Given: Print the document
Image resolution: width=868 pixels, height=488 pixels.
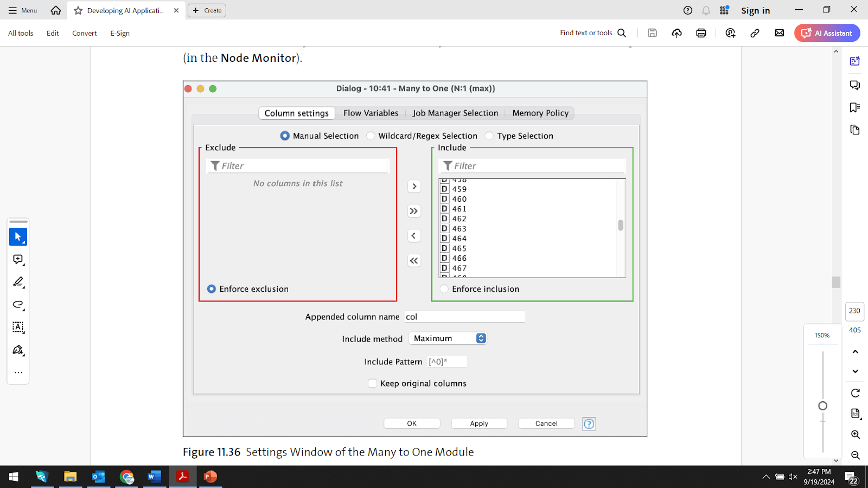Looking at the screenshot, I should [701, 33].
